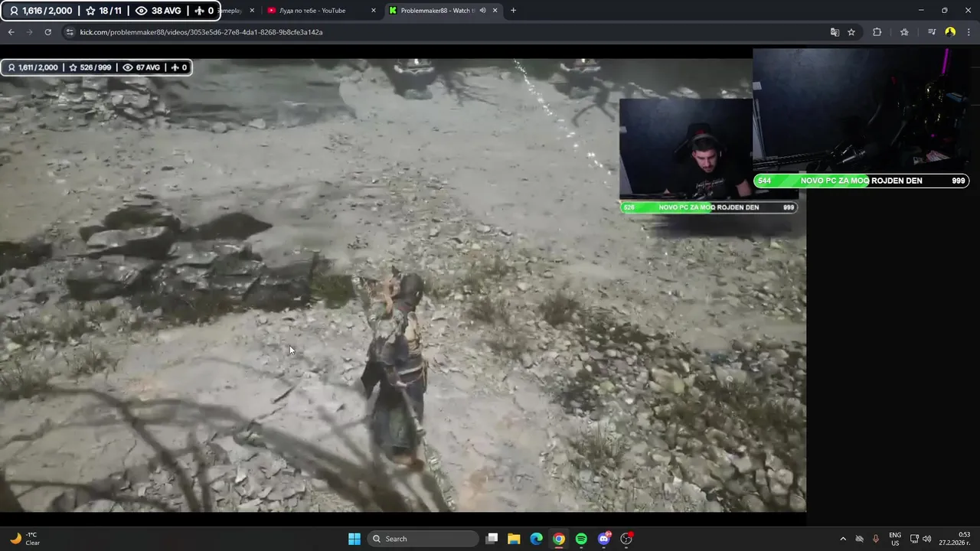
Task: Click the 526 / 999 in-video star stat
Action: click(90, 67)
